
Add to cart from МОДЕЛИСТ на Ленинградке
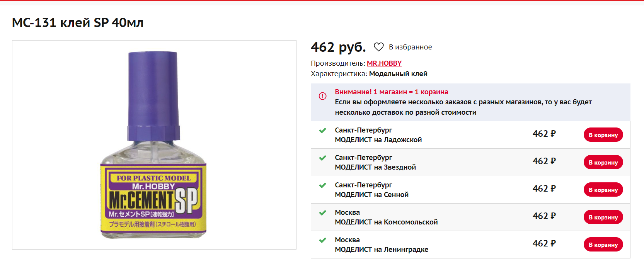(x=603, y=245)
